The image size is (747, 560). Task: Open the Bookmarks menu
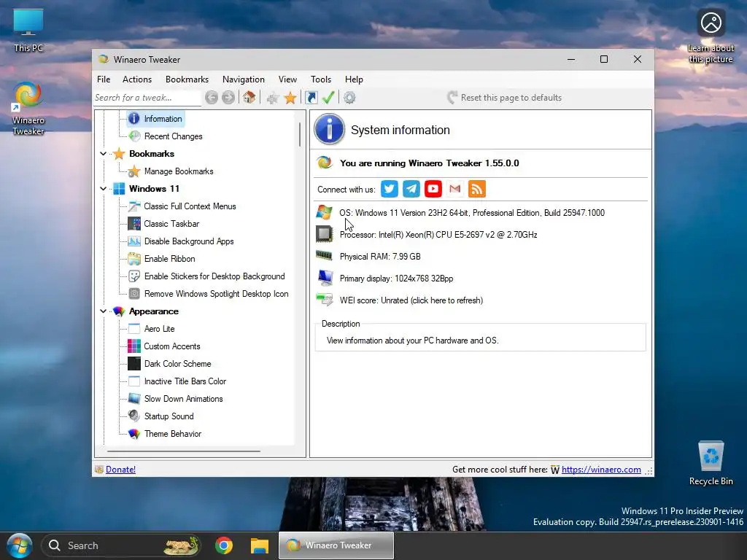187,79
